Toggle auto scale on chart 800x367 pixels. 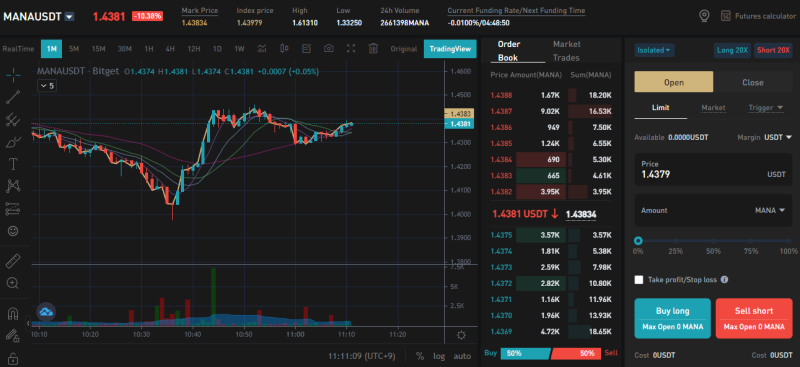pos(462,356)
